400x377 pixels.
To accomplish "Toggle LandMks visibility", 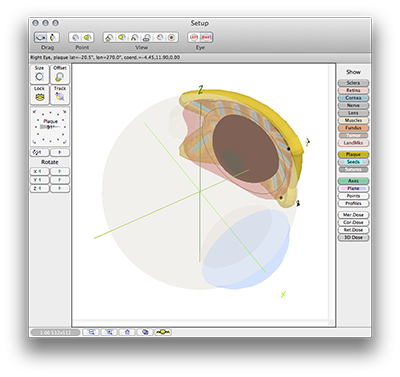I will [x=353, y=143].
